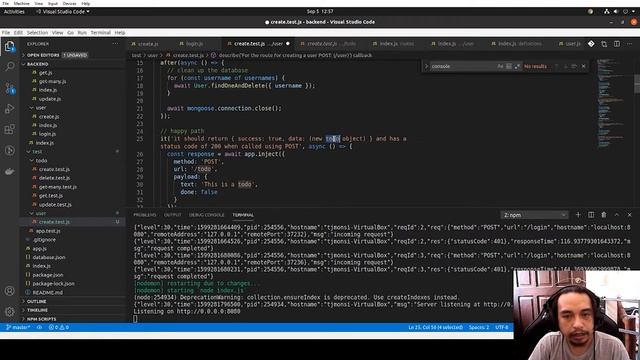Open the Explorer view in activity bar
Screen dimensions: 640x360
click(10, 47)
